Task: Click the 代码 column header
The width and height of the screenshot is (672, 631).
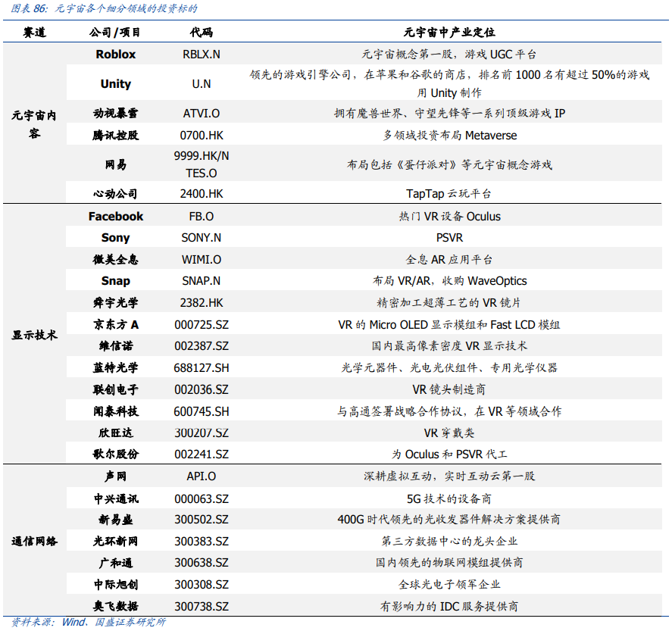Action: click(x=202, y=32)
